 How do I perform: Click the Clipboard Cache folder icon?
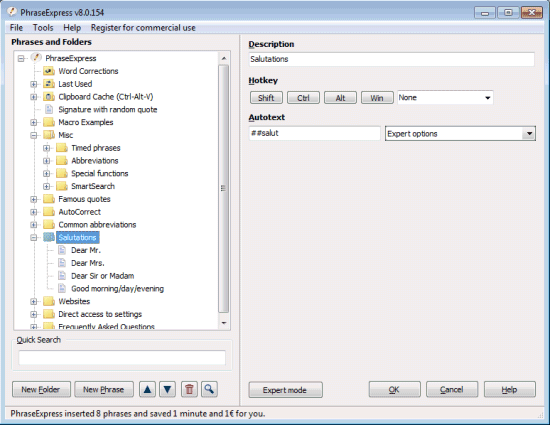[x=49, y=97]
